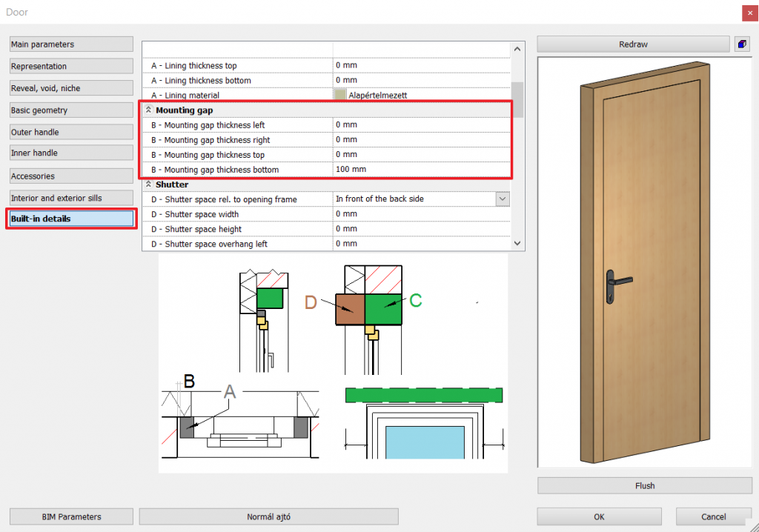Viewport: 759px width, 532px height.
Task: Click the Flush button
Action: pos(644,486)
